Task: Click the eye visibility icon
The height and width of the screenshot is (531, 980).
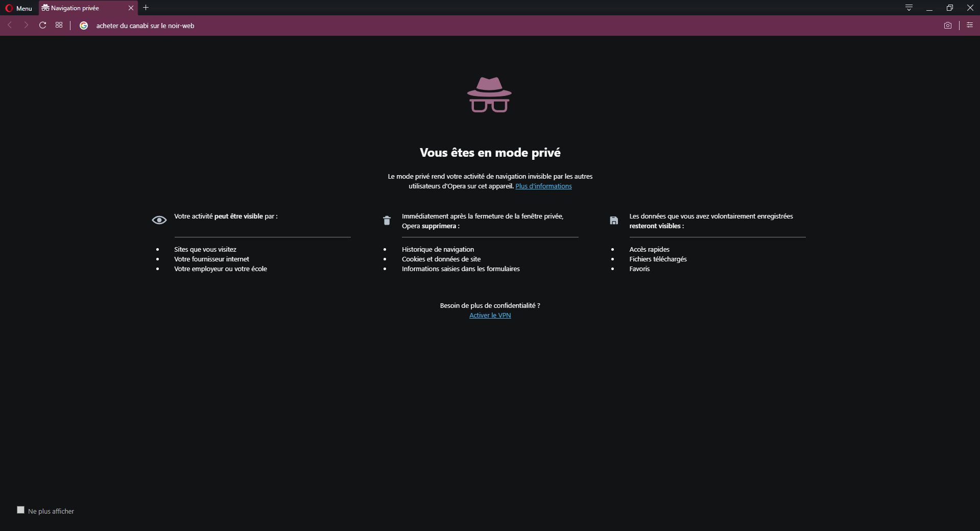Action: [159, 220]
